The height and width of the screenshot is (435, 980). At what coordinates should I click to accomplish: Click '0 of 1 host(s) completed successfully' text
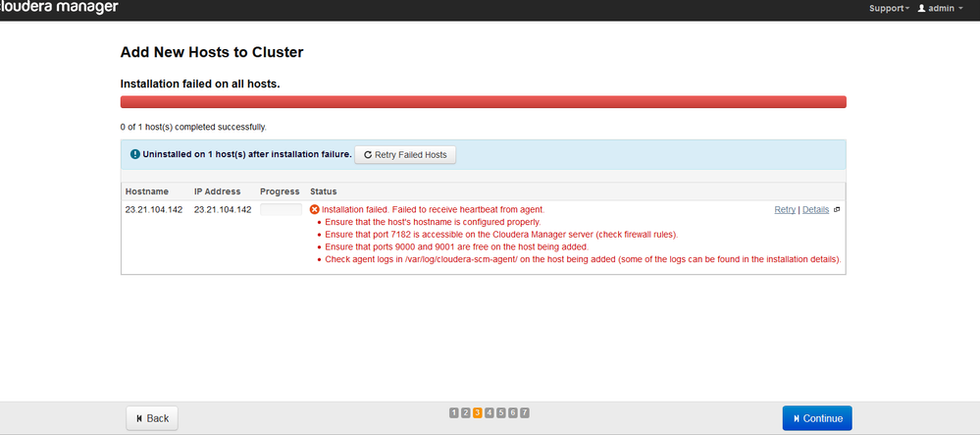[193, 127]
